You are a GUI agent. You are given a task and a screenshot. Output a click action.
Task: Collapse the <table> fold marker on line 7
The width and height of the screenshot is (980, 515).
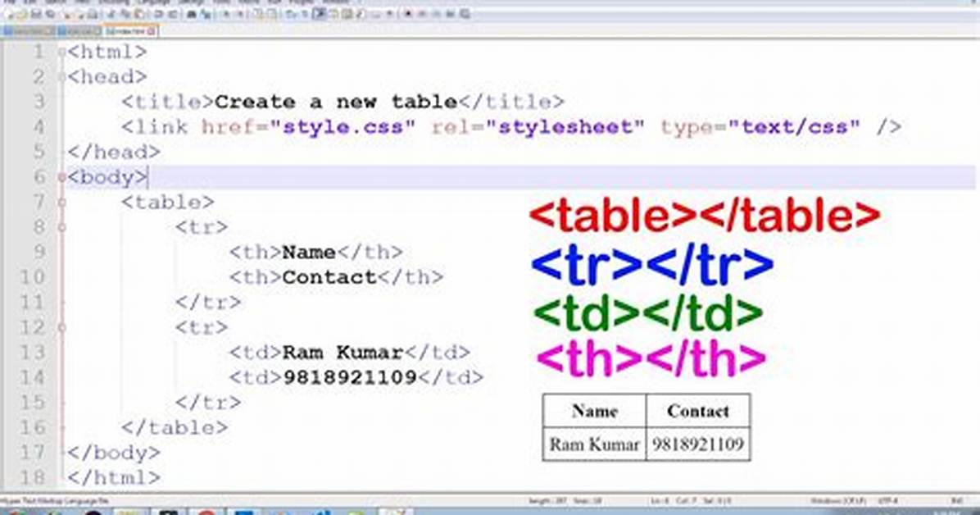[62, 202]
